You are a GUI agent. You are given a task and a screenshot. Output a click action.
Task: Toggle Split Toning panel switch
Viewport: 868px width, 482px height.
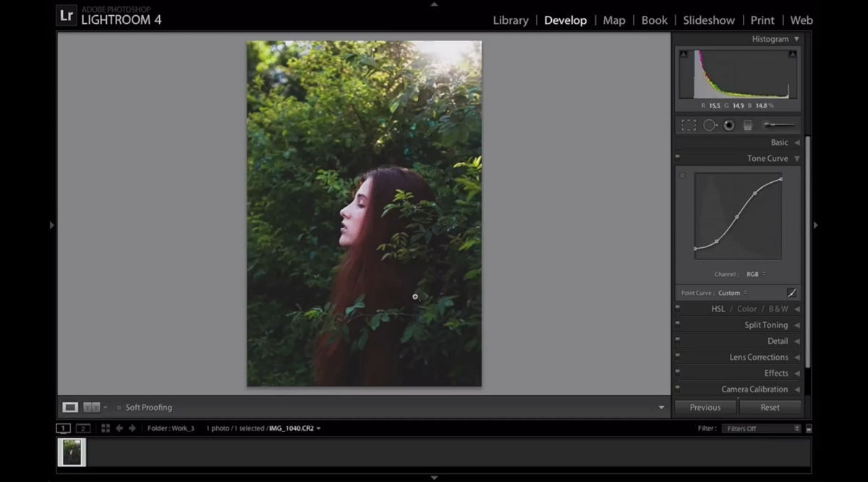point(678,324)
